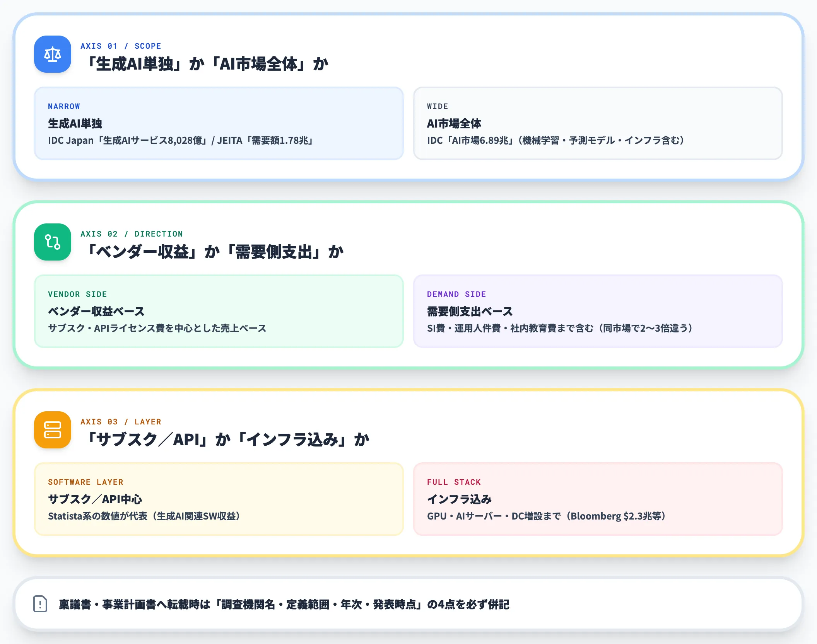Click the green git-branch icon for Axis 02
Screen dimensions: 817x644
(x=53, y=242)
